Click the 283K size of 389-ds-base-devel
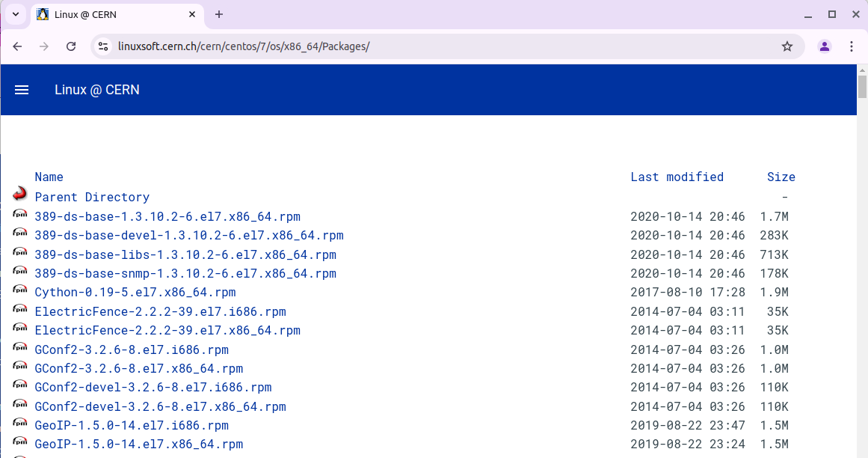Image resolution: width=868 pixels, height=458 pixels. [774, 236]
